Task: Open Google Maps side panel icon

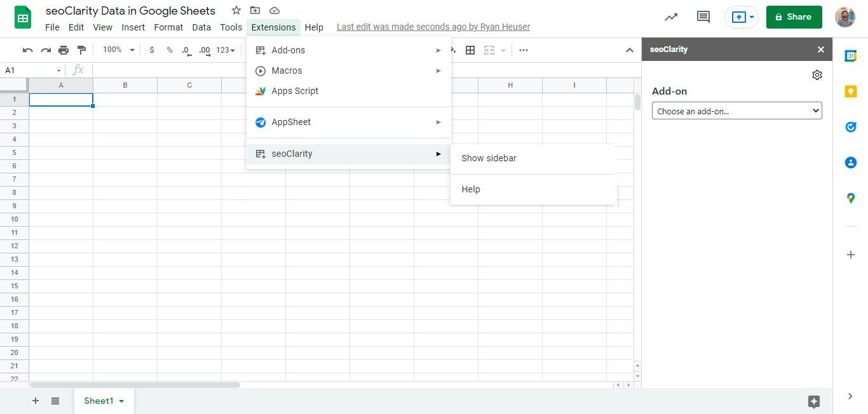Action: 851,198
